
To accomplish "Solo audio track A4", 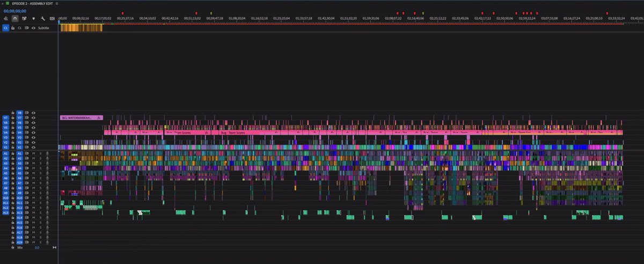I will click(40, 168).
